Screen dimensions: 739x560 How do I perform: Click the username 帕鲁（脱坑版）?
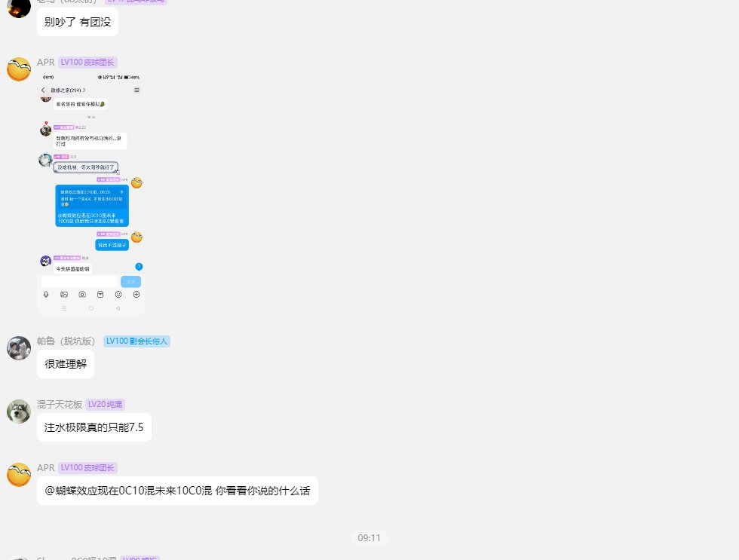[66, 341]
